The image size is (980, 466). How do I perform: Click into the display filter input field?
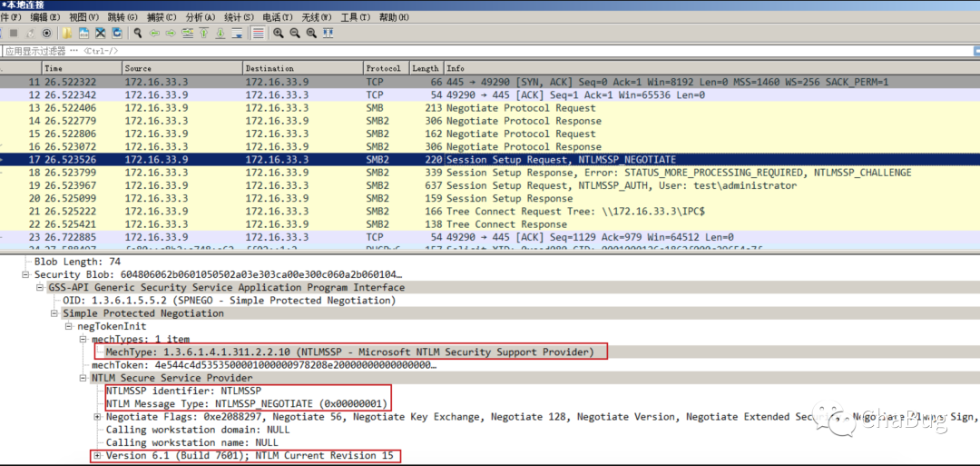[487, 51]
